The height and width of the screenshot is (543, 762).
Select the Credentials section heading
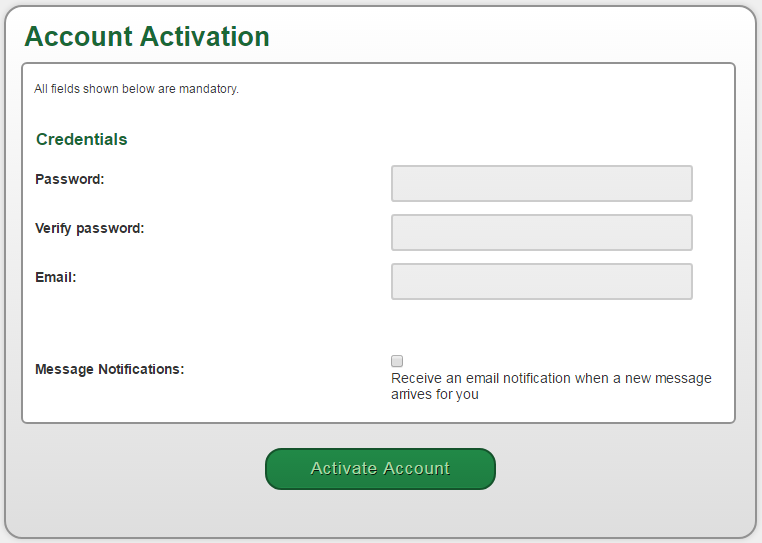[x=82, y=140]
